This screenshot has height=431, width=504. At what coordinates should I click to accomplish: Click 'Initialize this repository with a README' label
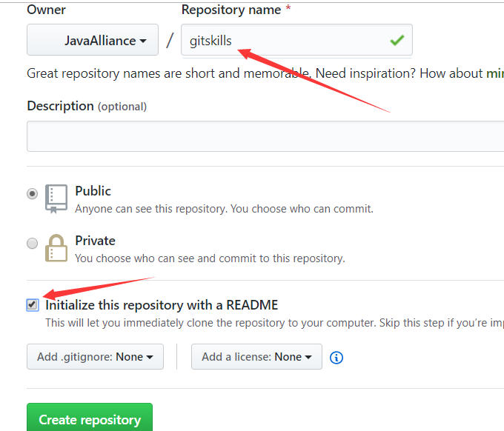pyautogui.click(x=162, y=305)
